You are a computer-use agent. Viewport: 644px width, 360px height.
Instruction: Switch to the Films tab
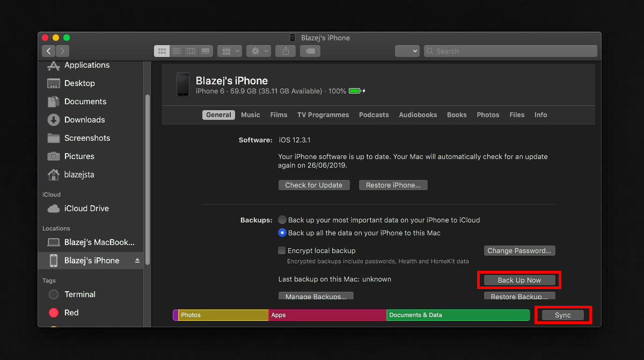click(x=279, y=115)
